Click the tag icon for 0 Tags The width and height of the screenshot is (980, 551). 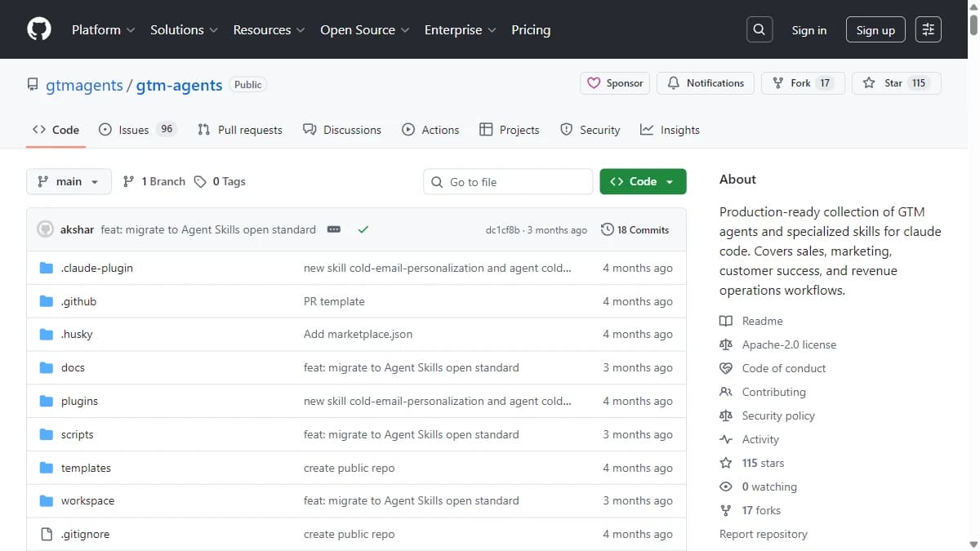[200, 182]
